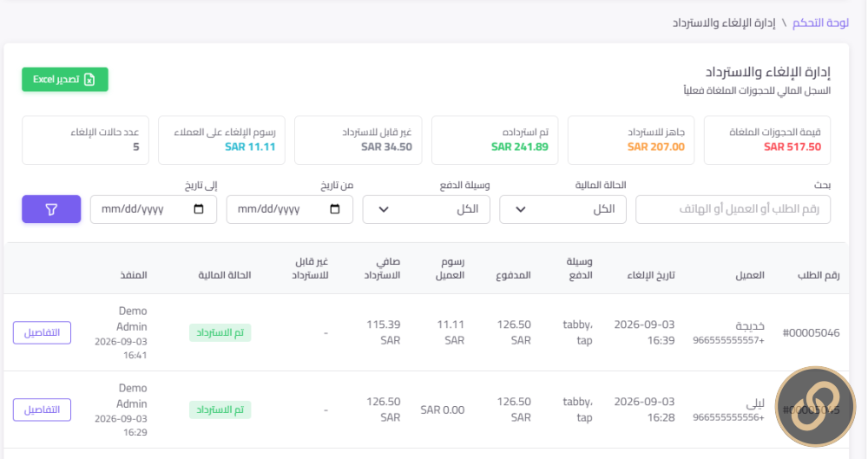Select the 'تم استرداده' stat card
Viewport: 868px width, 459px height.
point(495,140)
